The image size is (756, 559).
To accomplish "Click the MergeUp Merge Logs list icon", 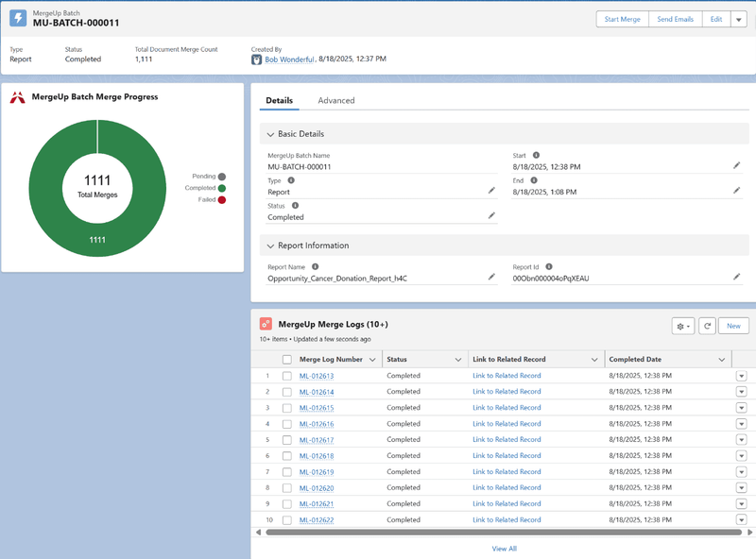I will pos(266,324).
